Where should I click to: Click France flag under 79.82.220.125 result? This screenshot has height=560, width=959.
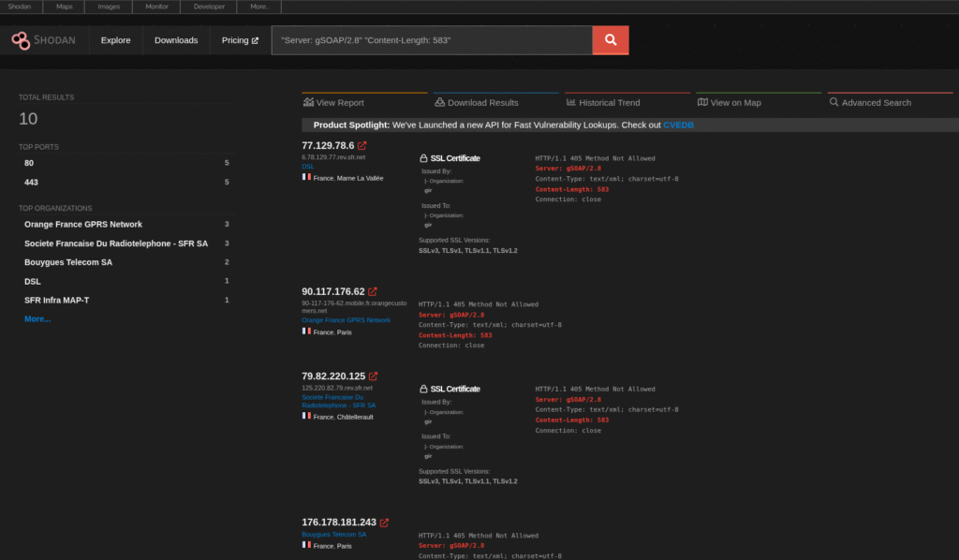(x=306, y=416)
